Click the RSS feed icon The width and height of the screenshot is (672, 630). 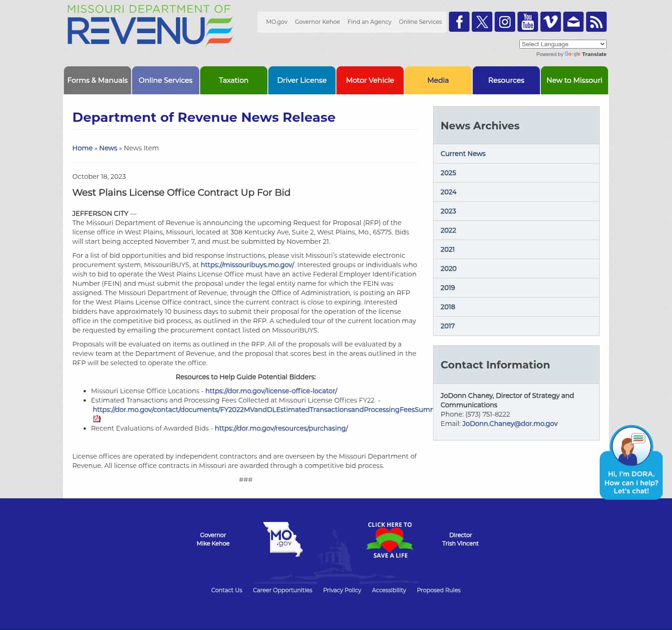point(596,21)
